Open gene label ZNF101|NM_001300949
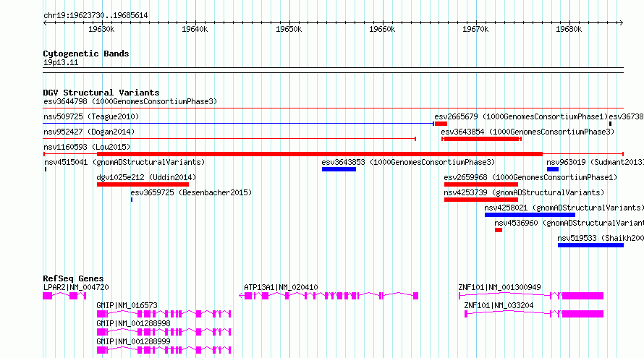 pyautogui.click(x=499, y=287)
